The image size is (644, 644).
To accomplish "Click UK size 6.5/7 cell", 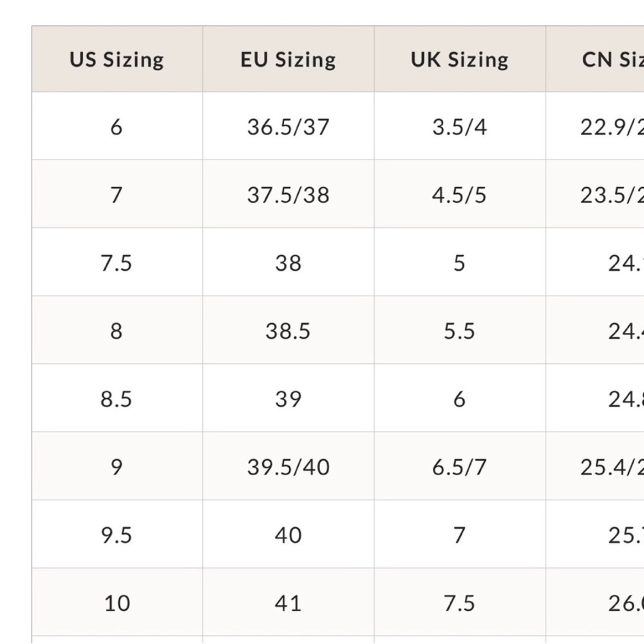I will pos(459,467).
